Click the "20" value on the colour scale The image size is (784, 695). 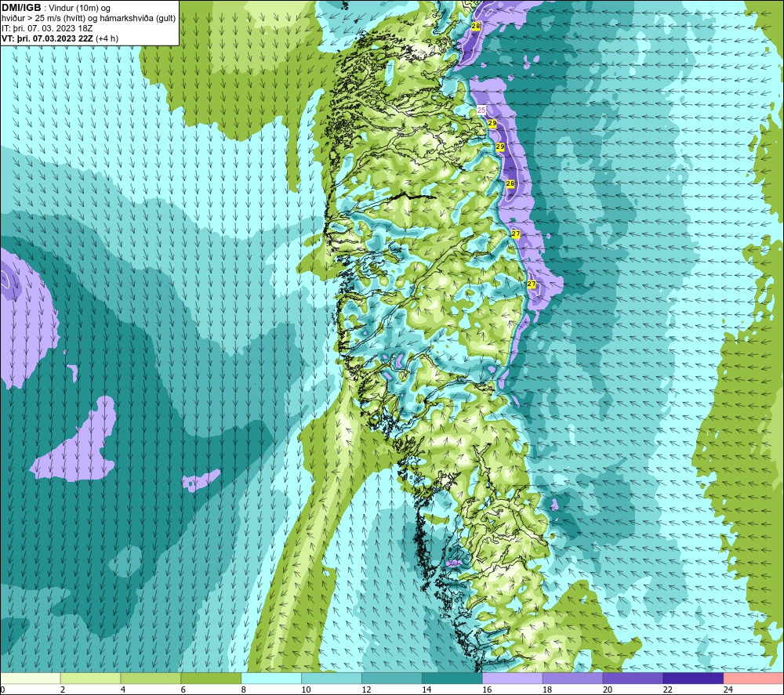click(x=608, y=690)
